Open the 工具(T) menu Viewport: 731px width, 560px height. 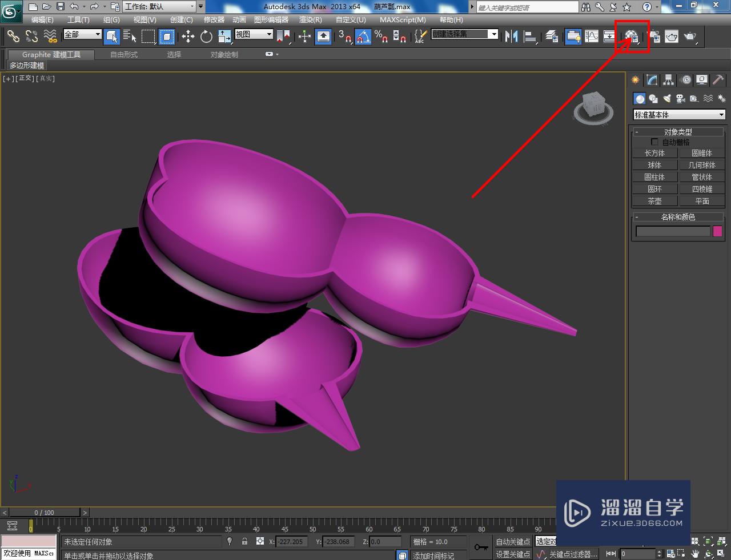point(78,19)
